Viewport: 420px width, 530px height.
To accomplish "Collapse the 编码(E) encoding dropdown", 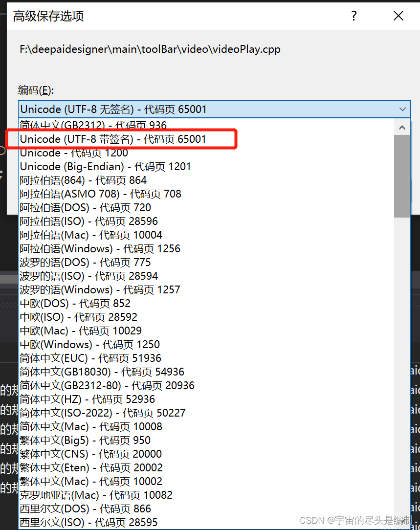I will tap(402, 109).
